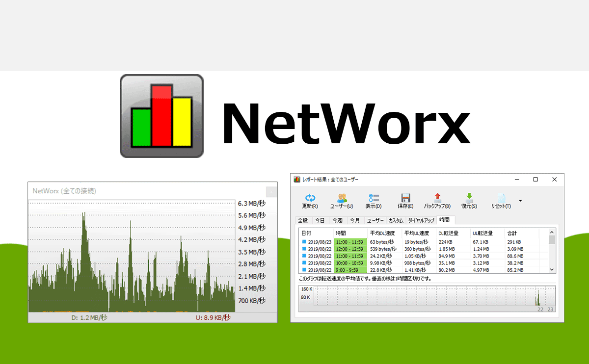Click the U: 8.9 KB/秒 upload readout

(x=213, y=318)
